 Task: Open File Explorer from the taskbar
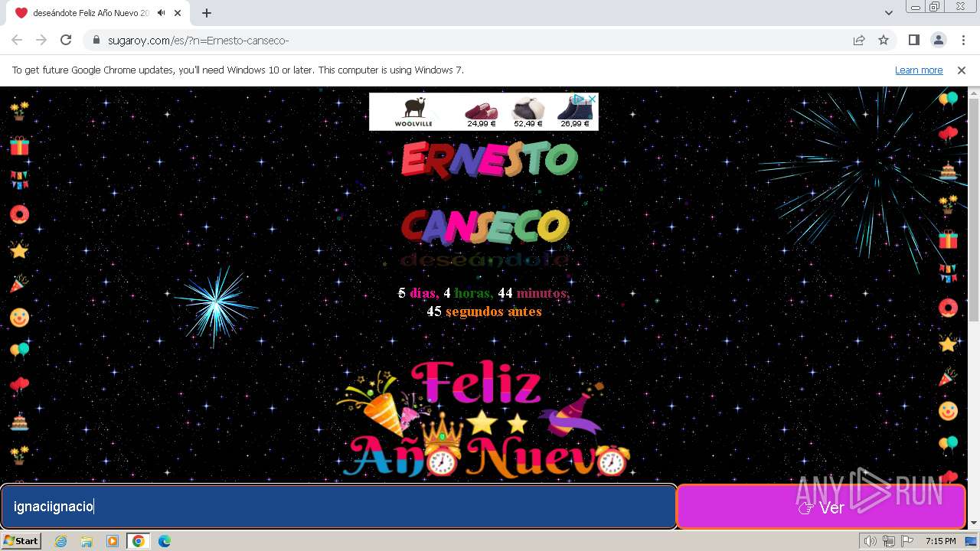coord(87,541)
